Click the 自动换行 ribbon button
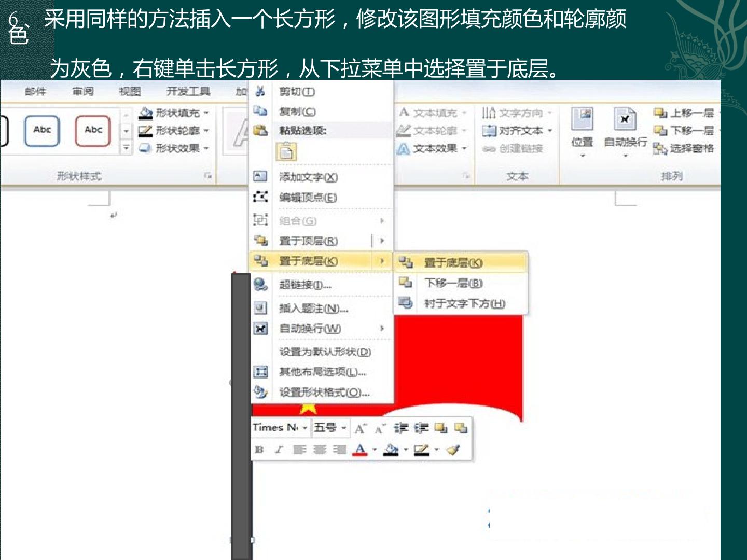 tap(625, 132)
